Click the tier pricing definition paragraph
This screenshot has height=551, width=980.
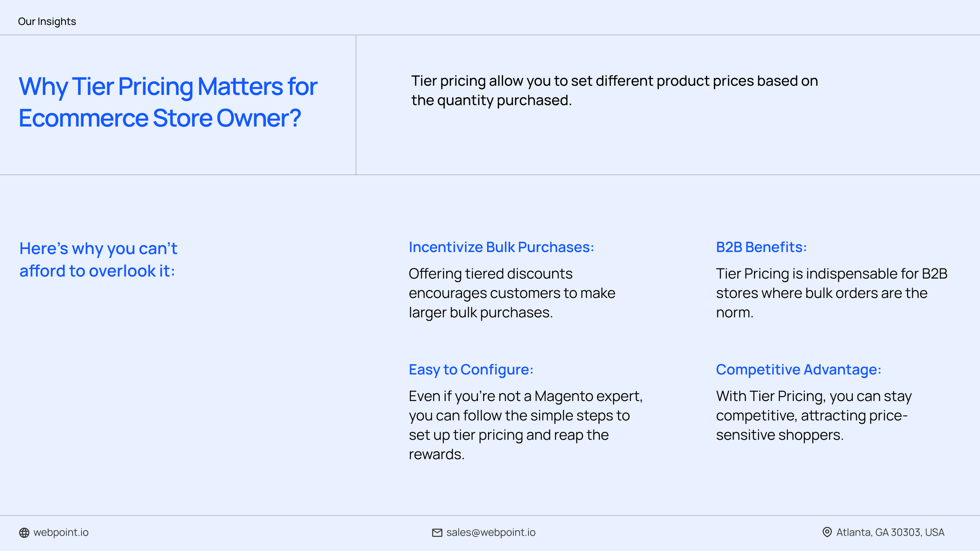[614, 91]
